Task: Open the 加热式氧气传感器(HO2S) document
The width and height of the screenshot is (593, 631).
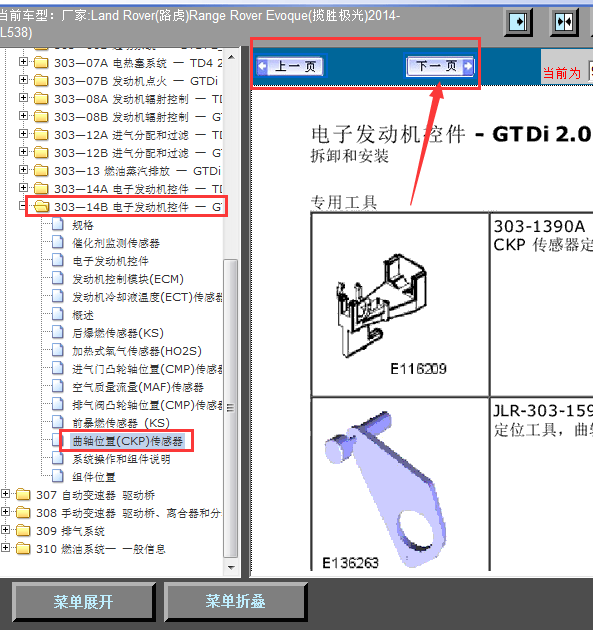Action: [137, 351]
